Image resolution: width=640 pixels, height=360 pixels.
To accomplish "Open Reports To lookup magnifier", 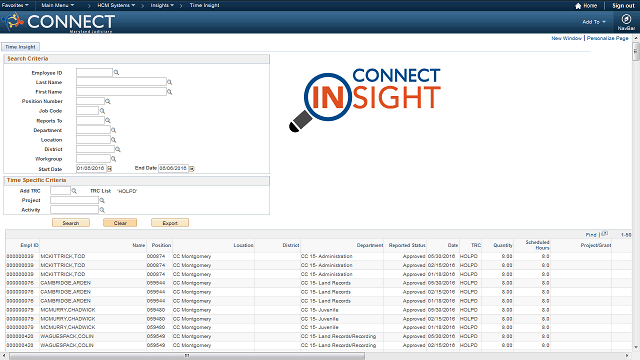I will coord(108,120).
